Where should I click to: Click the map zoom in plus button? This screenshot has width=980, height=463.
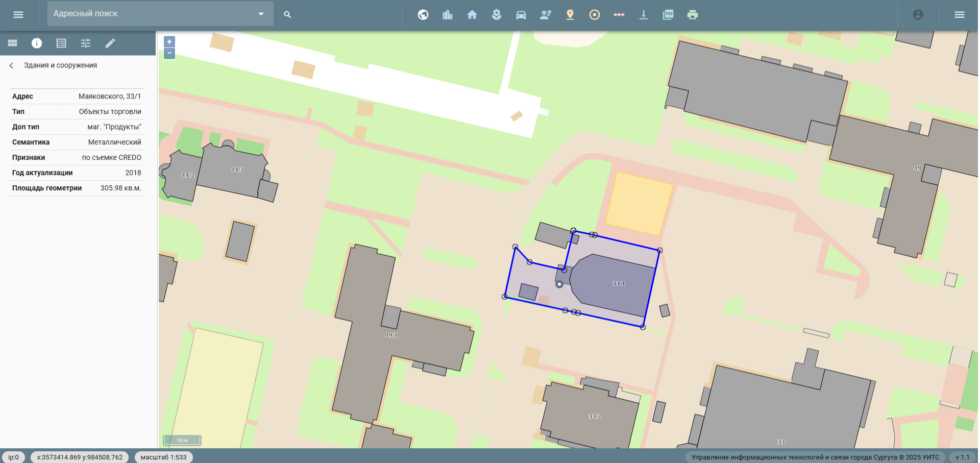(x=169, y=42)
